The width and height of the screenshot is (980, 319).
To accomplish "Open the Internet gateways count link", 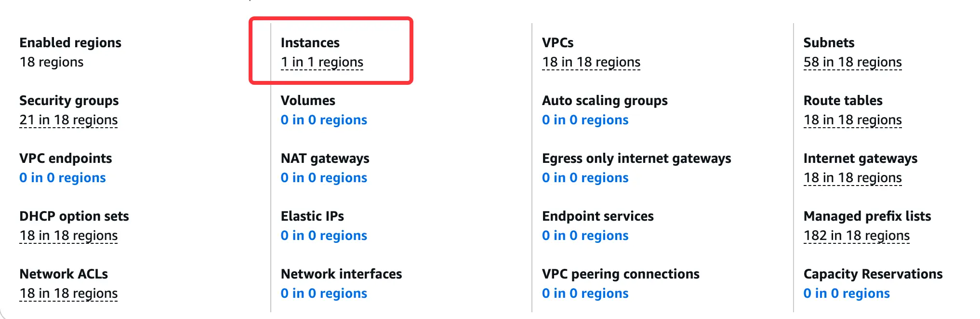I will pyautogui.click(x=852, y=178).
